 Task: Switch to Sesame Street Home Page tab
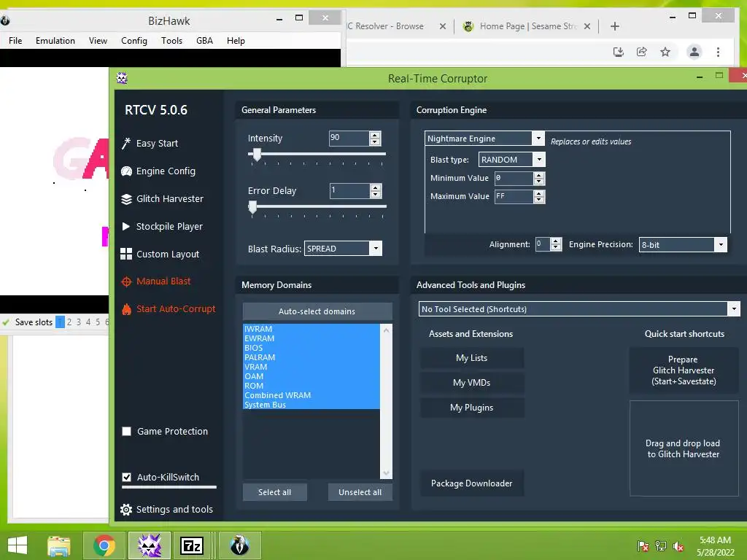[527, 26]
